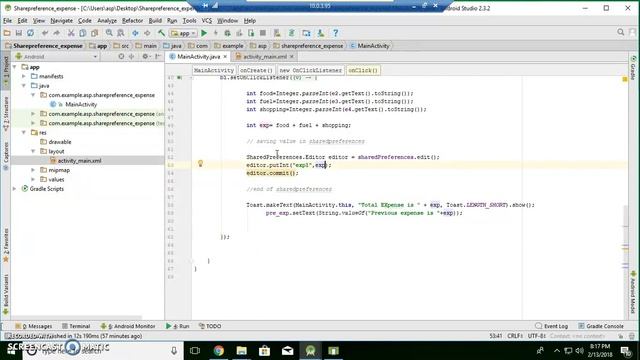Viewport: 640px width, 360px height.
Task: Click the Replace toolbar icon
Action: coord(121,33)
